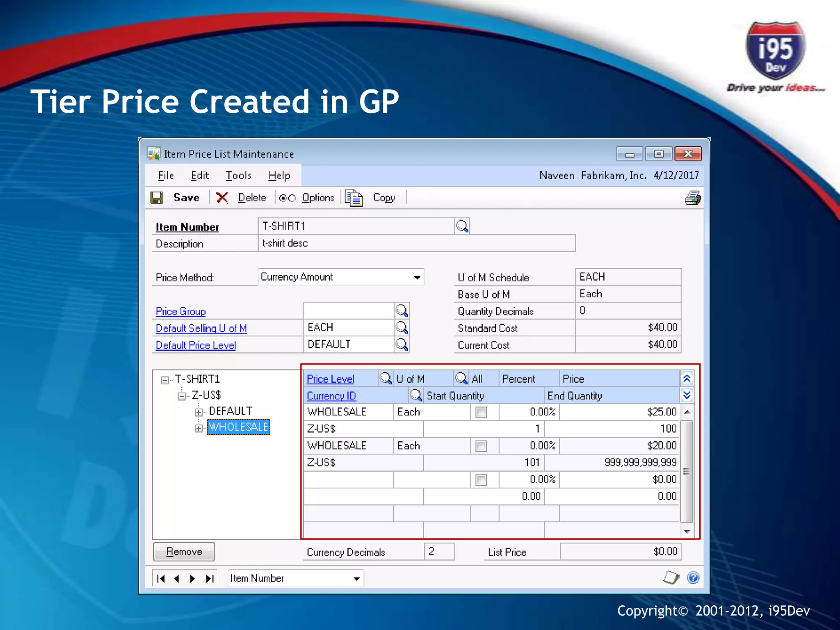Click lookup icon beside U of M header

click(461, 378)
